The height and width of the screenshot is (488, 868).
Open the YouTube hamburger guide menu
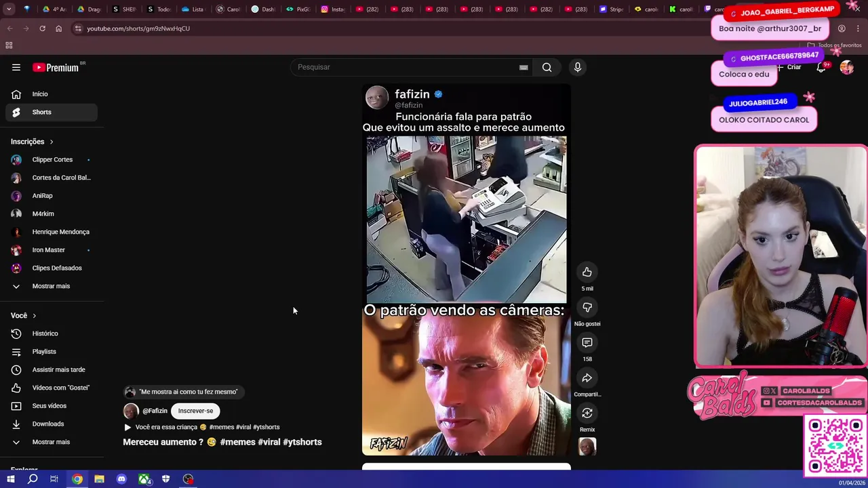pos(16,67)
